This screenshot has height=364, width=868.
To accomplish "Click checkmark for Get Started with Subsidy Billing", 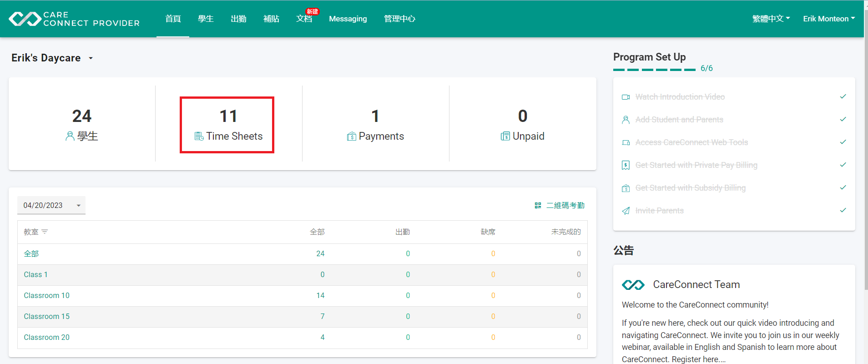I will (843, 187).
